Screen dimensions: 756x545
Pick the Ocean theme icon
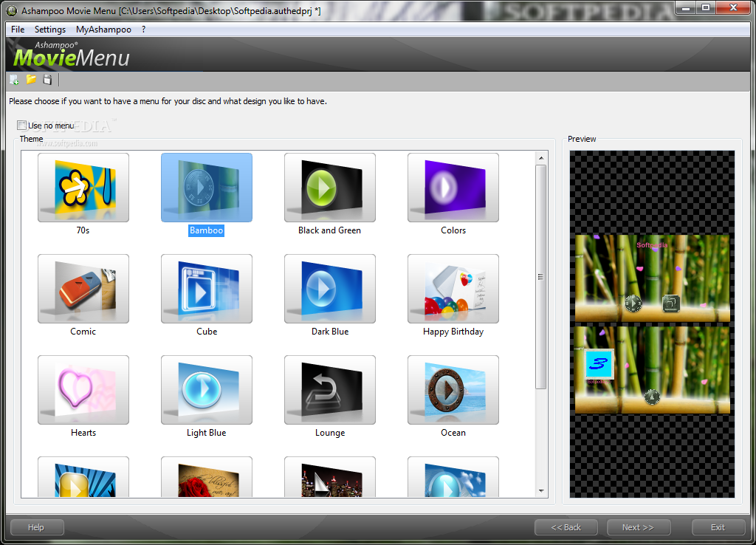coord(453,390)
